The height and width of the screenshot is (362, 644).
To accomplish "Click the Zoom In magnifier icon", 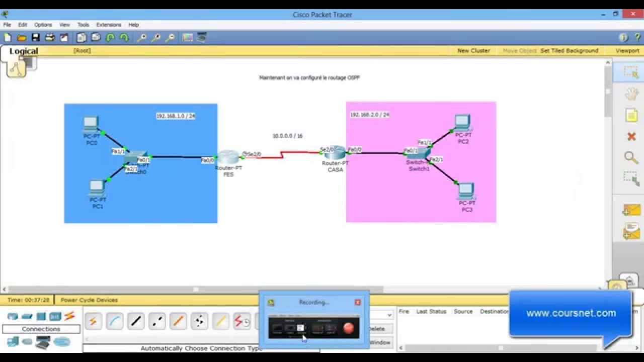I will tap(142, 37).
